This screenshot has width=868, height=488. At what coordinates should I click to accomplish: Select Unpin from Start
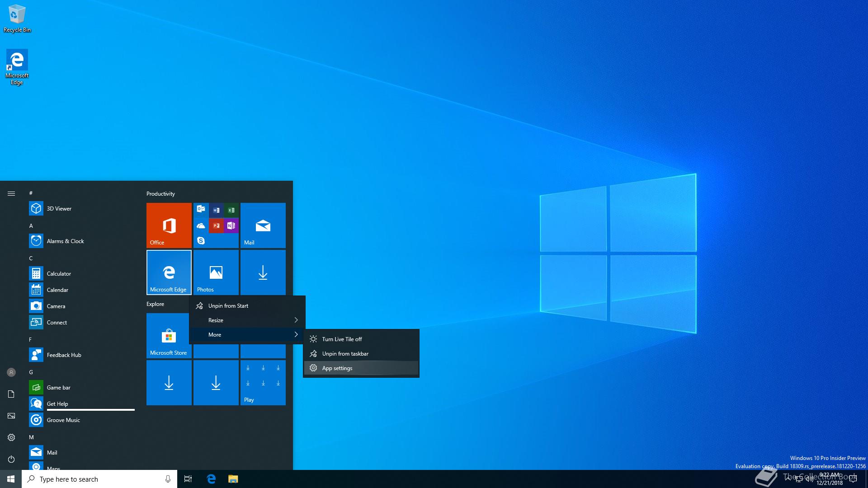pos(247,306)
